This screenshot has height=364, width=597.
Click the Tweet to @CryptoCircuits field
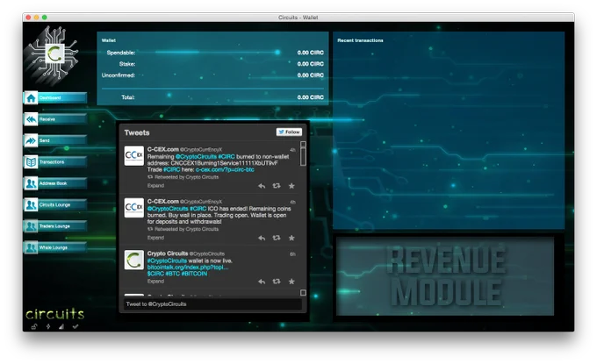tap(213, 304)
